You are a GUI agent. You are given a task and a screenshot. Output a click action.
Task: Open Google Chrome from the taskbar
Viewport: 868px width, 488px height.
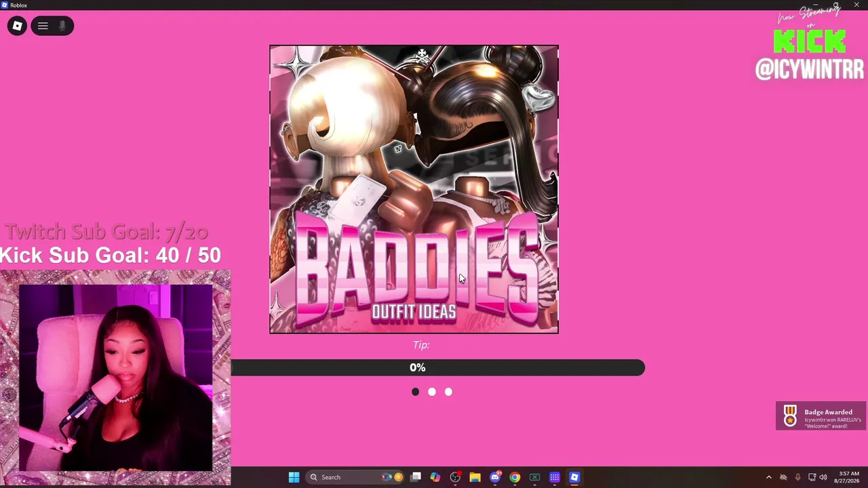pyautogui.click(x=515, y=477)
